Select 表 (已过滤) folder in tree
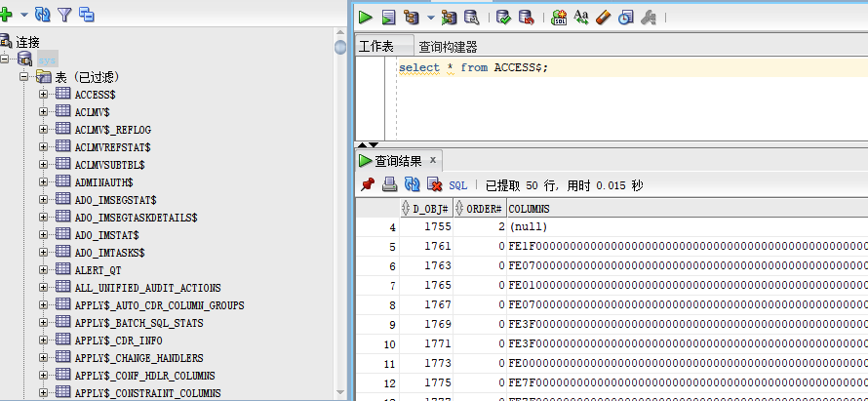 pyautogui.click(x=88, y=77)
